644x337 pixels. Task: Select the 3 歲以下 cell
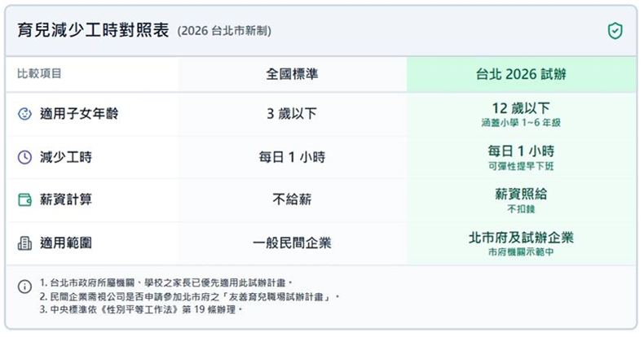292,115
